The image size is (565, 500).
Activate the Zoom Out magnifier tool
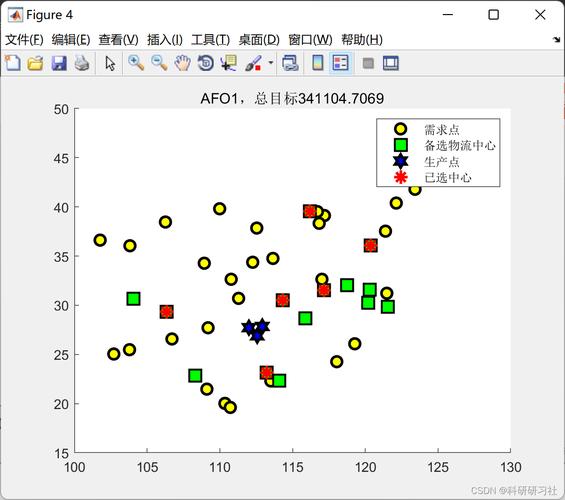pyautogui.click(x=159, y=63)
